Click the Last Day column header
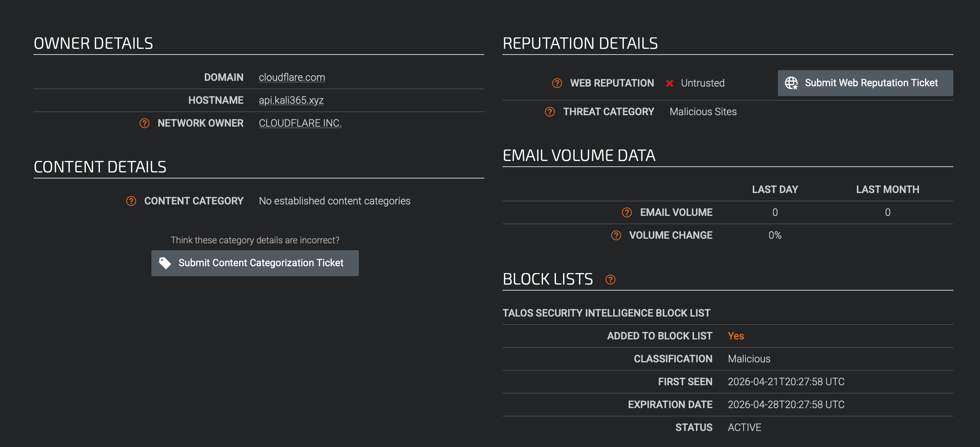This screenshot has height=447, width=980. click(774, 190)
